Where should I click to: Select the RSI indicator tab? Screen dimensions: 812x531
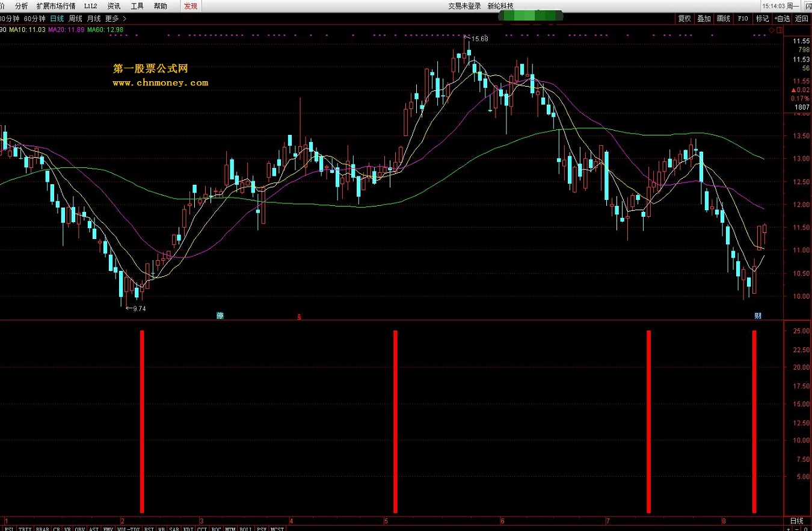pos(149,528)
